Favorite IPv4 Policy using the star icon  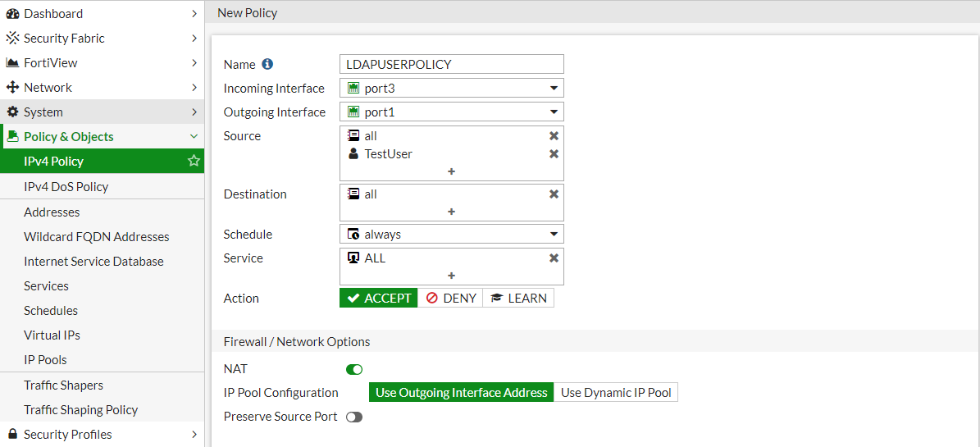[194, 162]
